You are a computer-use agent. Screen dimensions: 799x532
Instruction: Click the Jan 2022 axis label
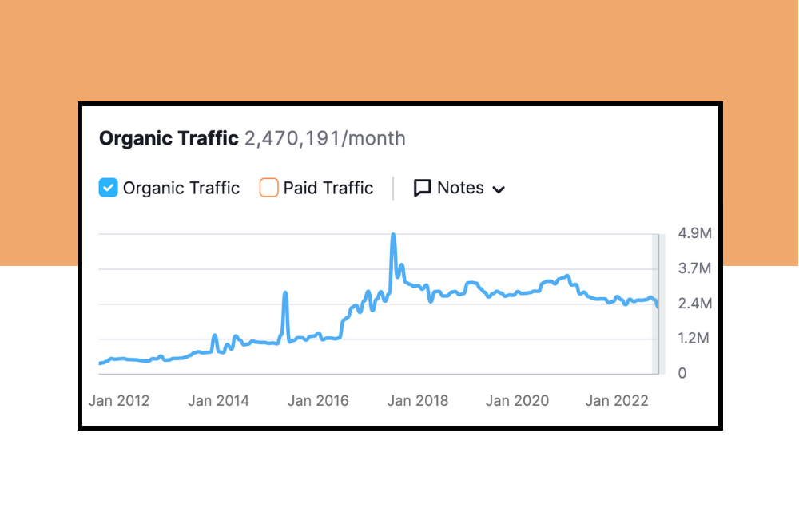[x=617, y=400]
